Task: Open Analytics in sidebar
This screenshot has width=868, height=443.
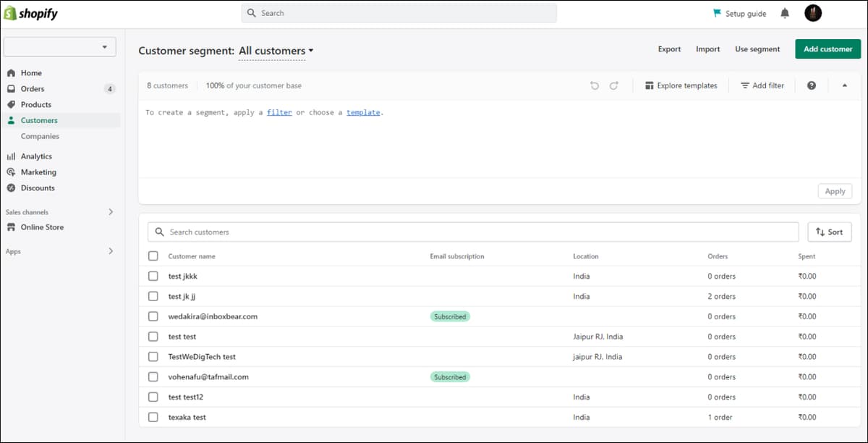Action: coord(36,156)
